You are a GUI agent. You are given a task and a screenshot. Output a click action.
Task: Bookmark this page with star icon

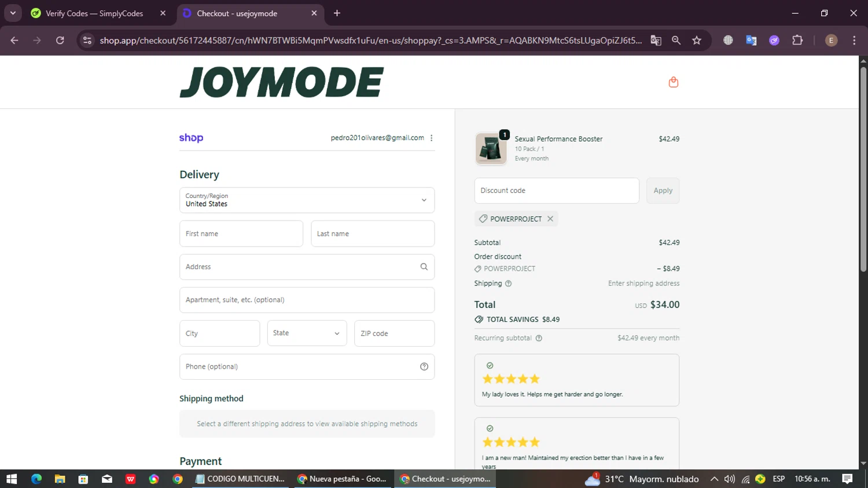697,41
